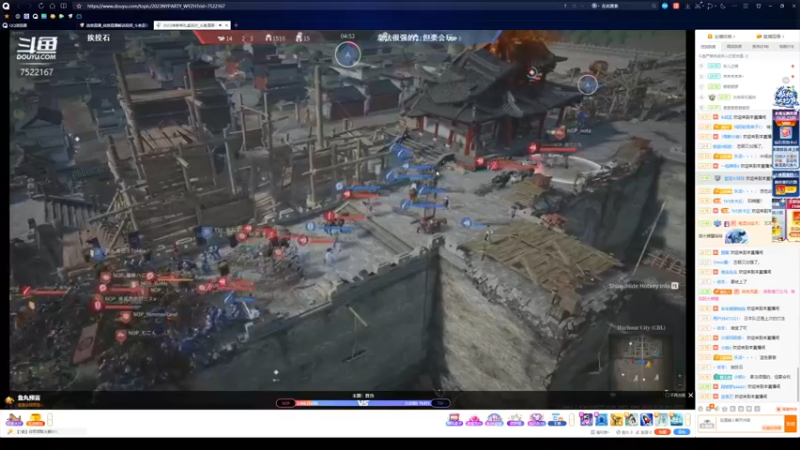This screenshot has width=800, height=450.
Task: Click the fan badge box left of chat input
Action: (707, 424)
